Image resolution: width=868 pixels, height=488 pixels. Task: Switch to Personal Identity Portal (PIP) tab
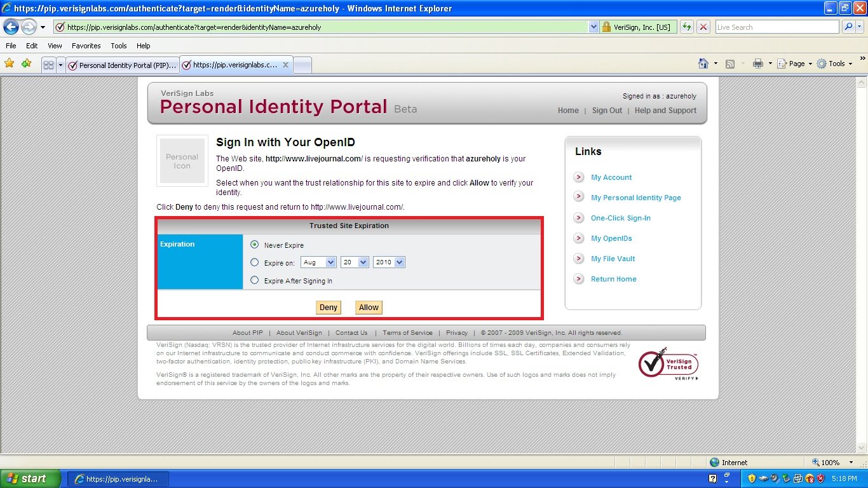[123, 65]
